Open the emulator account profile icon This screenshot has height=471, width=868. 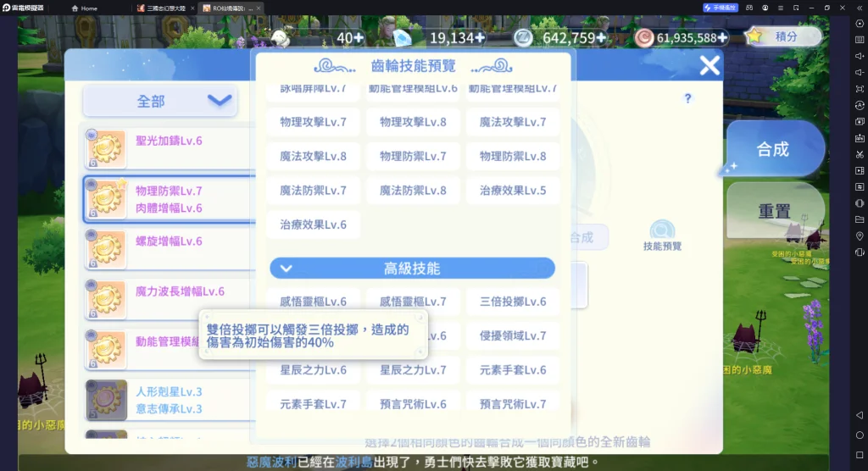(765, 8)
